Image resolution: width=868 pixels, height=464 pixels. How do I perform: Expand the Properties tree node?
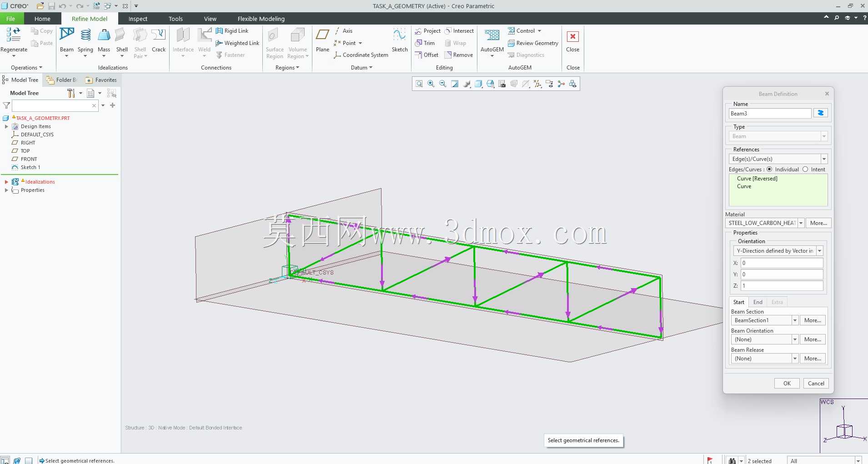tap(6, 190)
